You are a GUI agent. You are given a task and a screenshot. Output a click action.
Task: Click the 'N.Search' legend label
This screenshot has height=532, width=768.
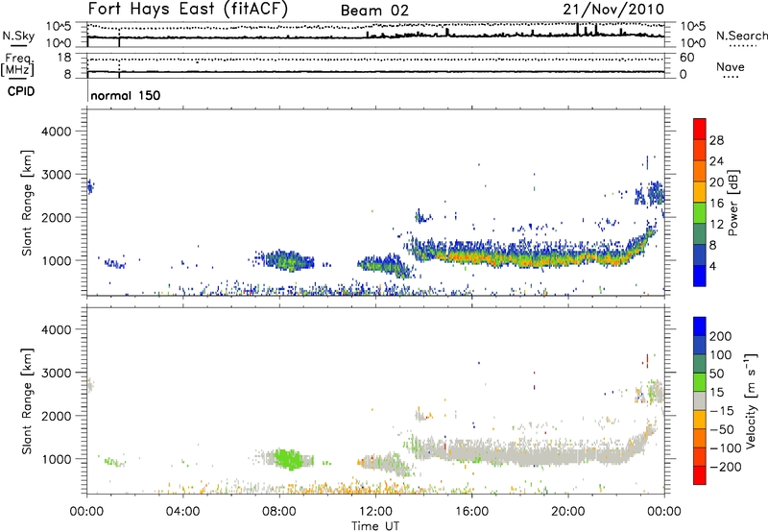point(741,36)
